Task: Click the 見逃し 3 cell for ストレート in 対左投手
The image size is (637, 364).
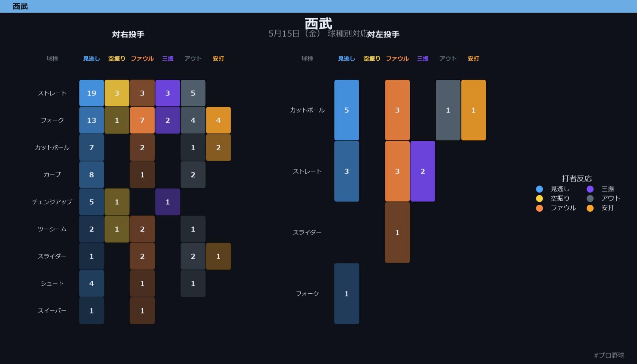Action: [x=347, y=171]
